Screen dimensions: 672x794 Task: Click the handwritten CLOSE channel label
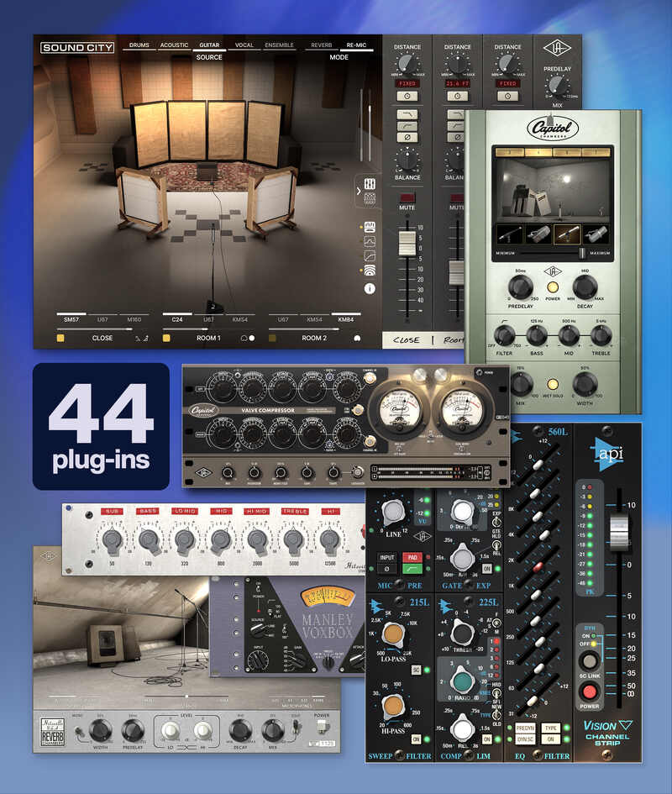(x=406, y=340)
